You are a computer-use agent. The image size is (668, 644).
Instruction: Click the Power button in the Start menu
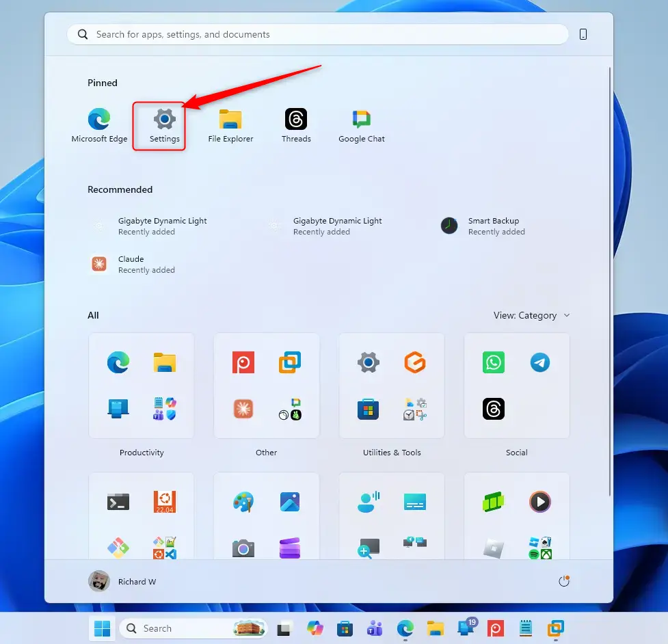click(564, 581)
